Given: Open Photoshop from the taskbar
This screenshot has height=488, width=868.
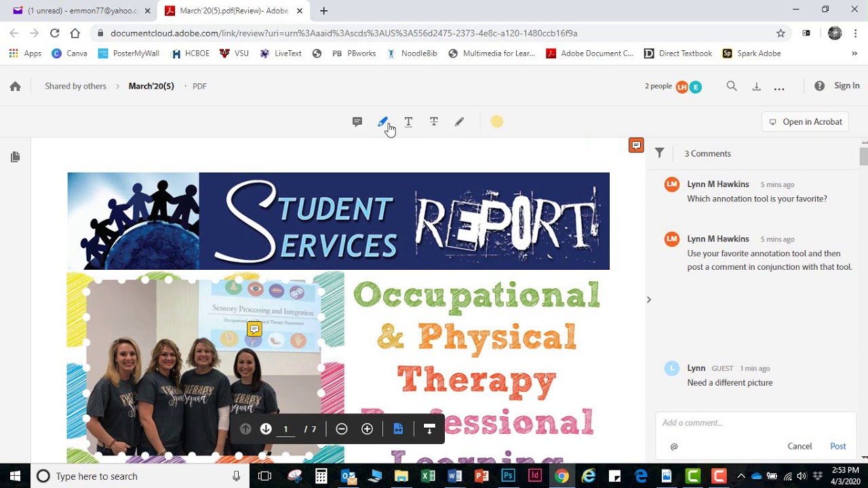Looking at the screenshot, I should click(x=508, y=476).
